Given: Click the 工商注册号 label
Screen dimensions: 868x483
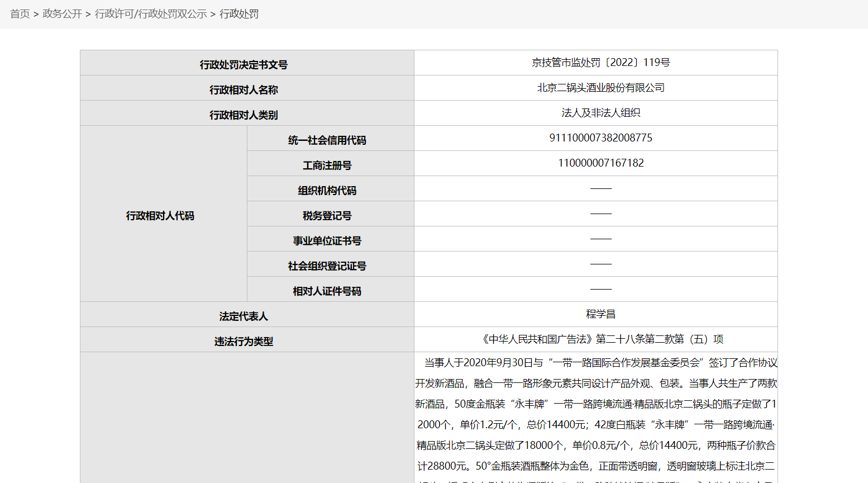Looking at the screenshot, I should click(327, 165).
